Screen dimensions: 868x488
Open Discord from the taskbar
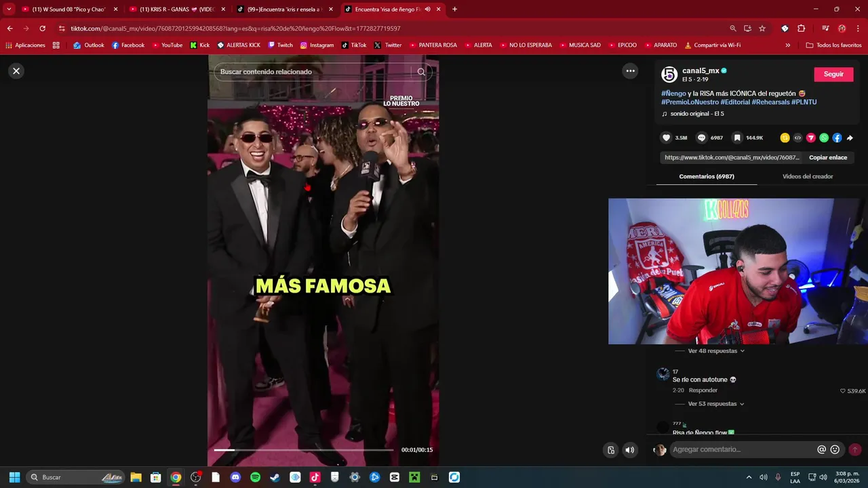[235, 477]
